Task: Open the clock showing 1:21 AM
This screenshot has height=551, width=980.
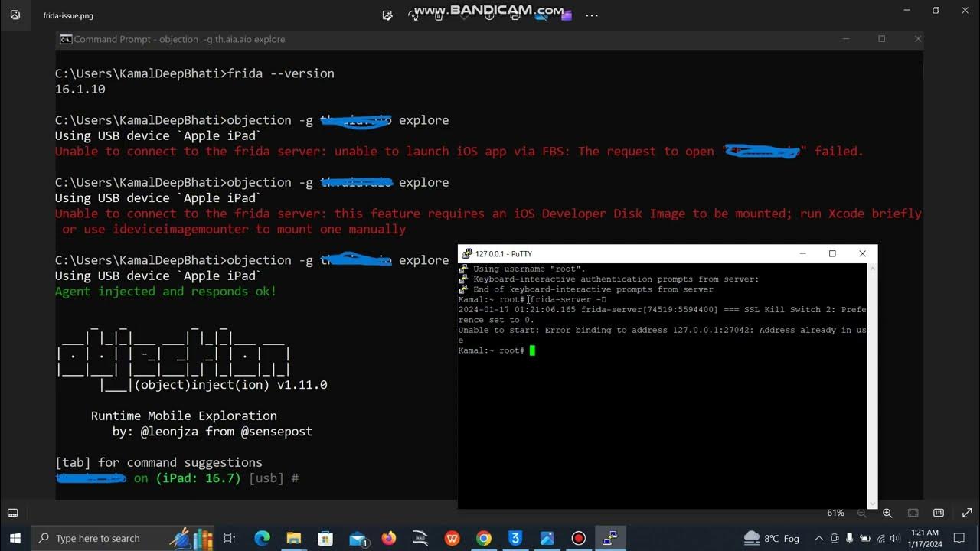Action: coord(925,538)
